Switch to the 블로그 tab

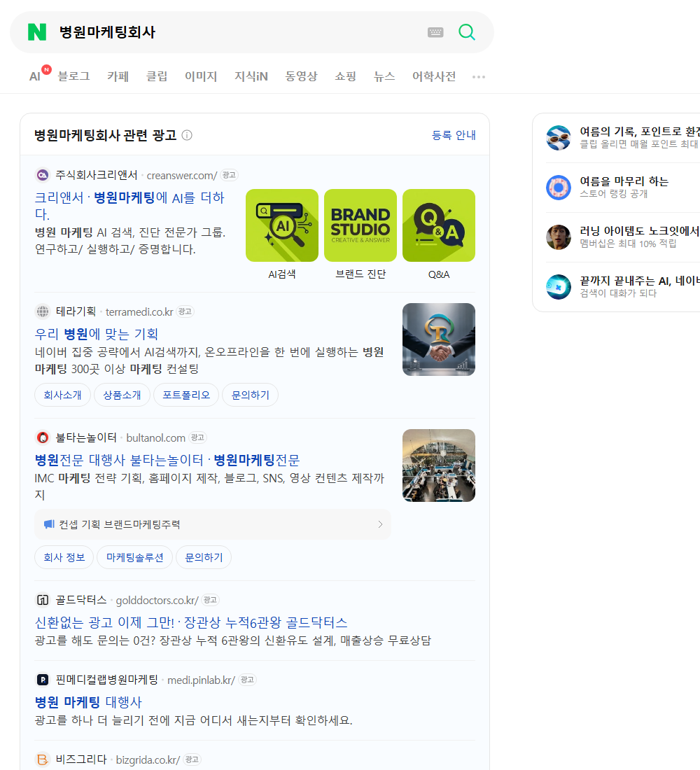pos(73,76)
